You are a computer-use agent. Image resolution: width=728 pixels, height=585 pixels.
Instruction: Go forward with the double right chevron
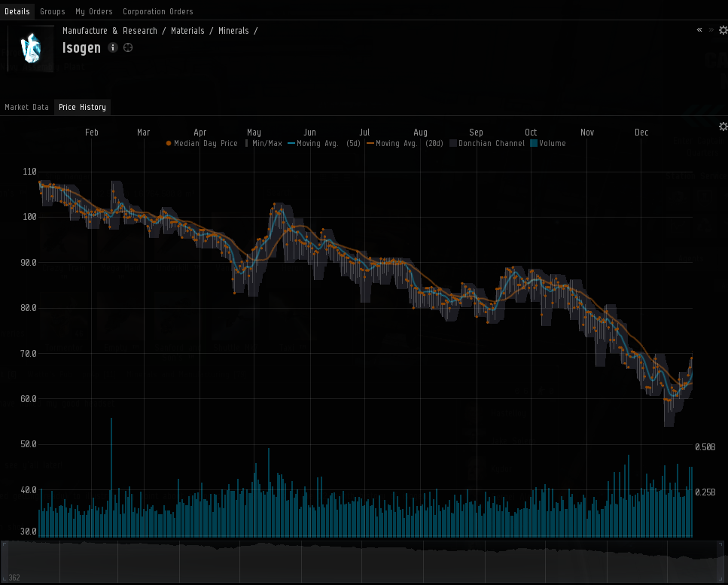711,29
